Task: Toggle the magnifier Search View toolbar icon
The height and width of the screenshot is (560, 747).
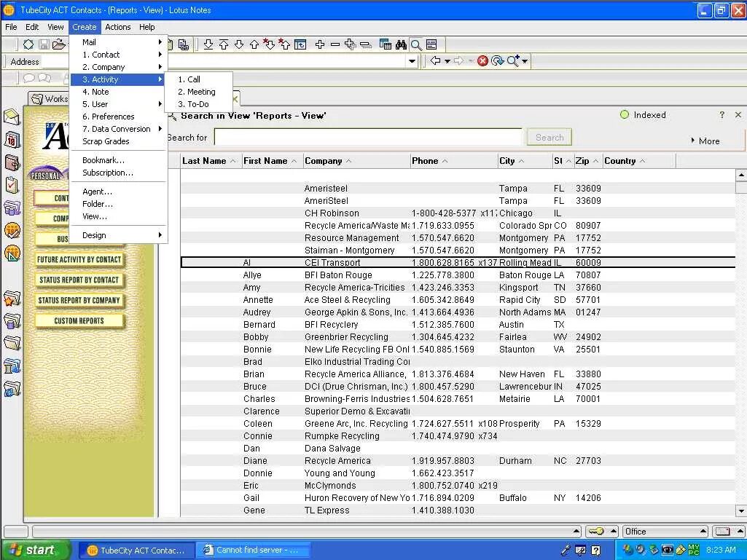Action: tap(416, 44)
